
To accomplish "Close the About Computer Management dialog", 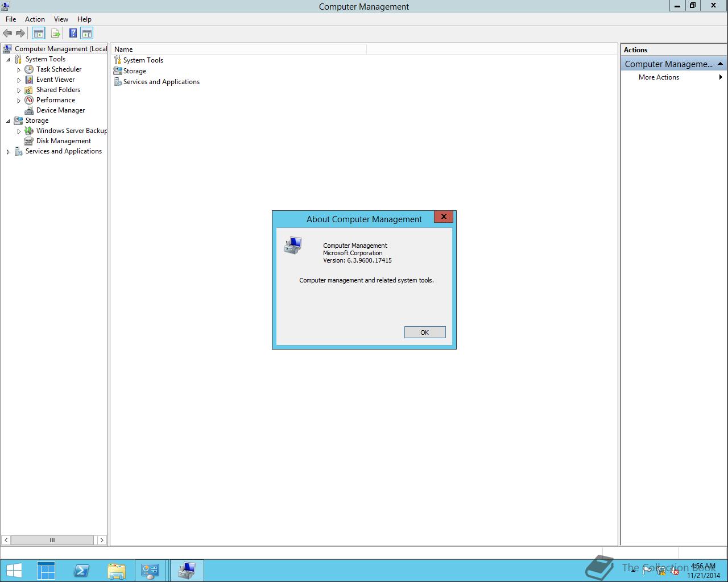I will pos(444,217).
